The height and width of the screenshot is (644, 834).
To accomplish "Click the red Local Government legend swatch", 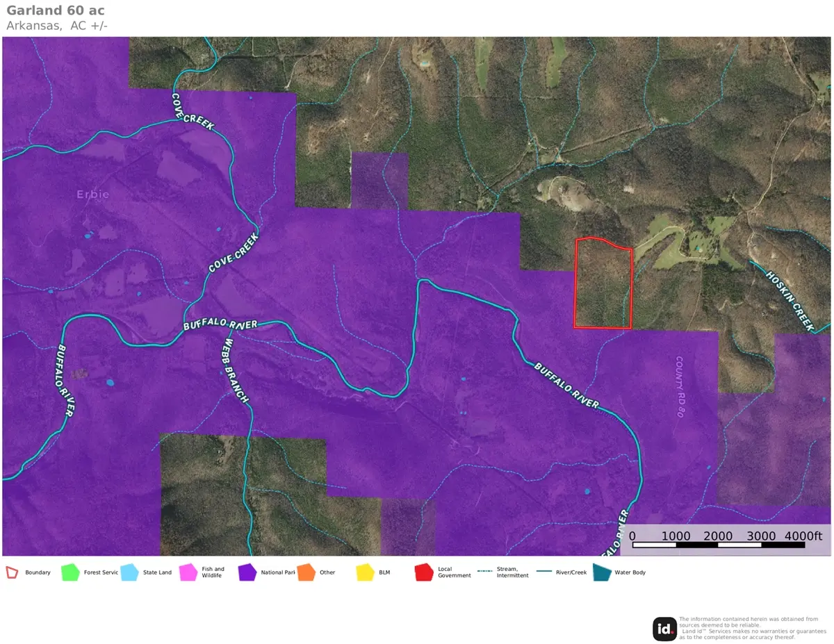I will (425, 572).
